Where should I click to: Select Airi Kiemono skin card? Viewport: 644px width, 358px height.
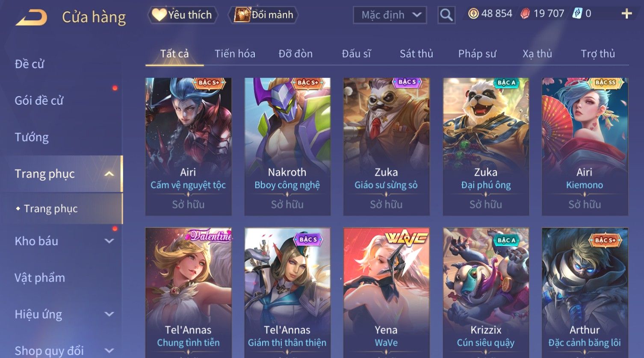tap(585, 147)
